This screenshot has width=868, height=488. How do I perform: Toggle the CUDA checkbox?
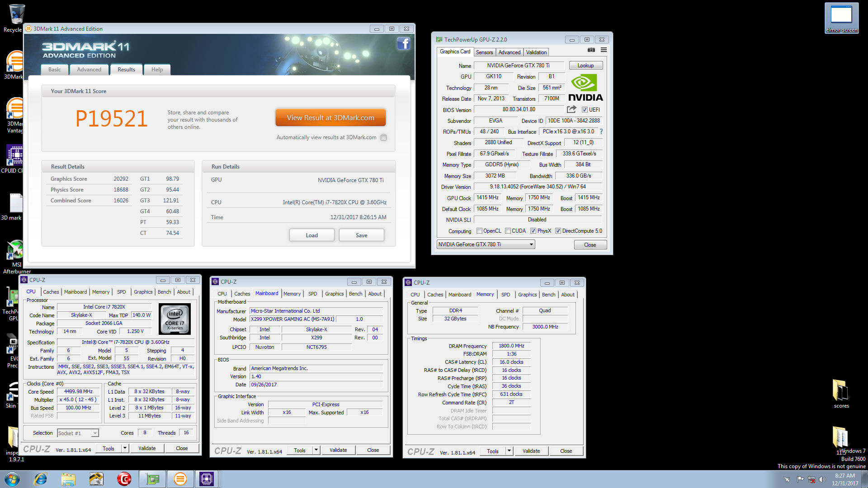coord(508,231)
